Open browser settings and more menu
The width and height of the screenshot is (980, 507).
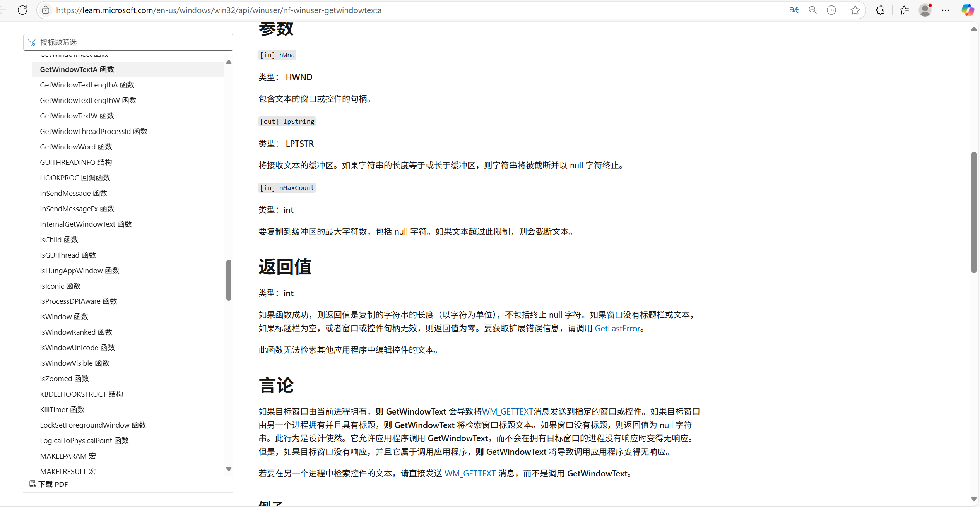pos(946,10)
